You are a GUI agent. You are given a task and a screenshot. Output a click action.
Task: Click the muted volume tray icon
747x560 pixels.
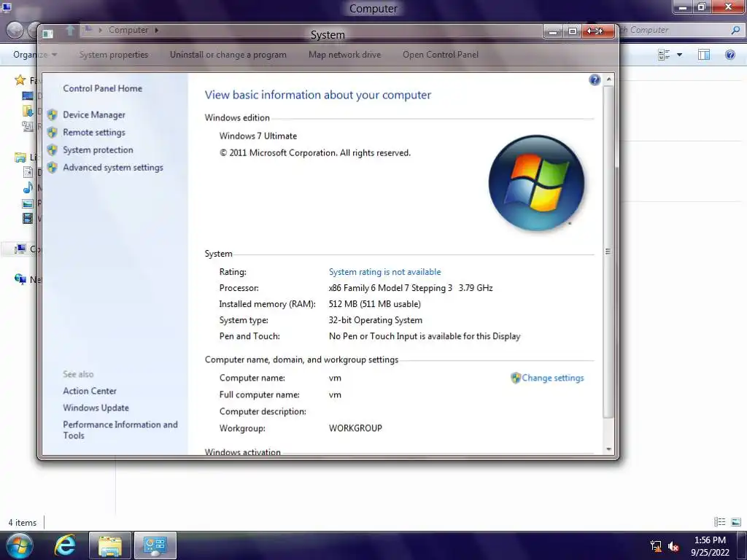[x=673, y=546]
